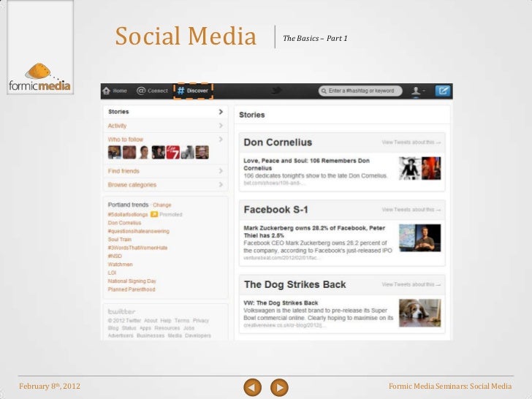Click the Home house icon
532x399 pixels.
(107, 91)
